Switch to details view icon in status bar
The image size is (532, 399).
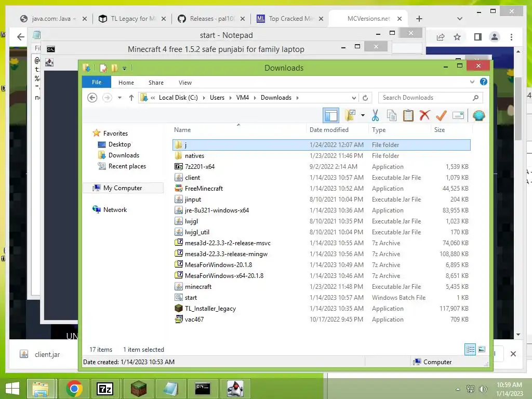click(470, 349)
